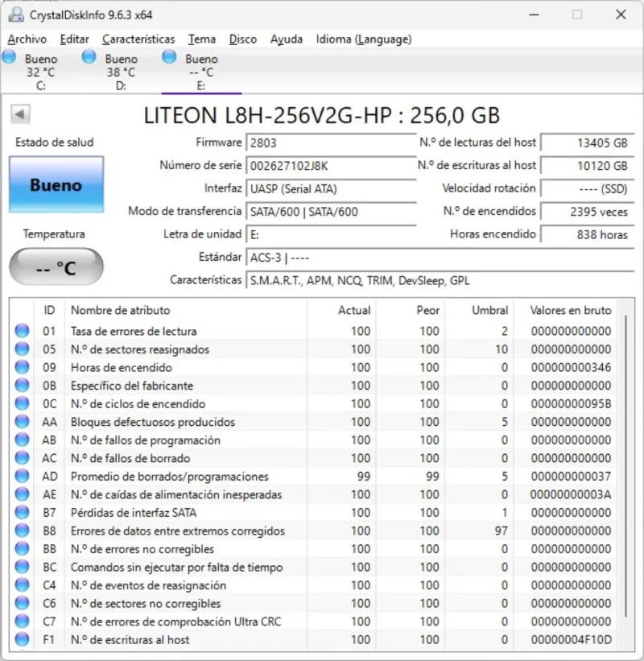Open the Ayuda menu
The height and width of the screenshot is (661, 644).
pyautogui.click(x=287, y=39)
